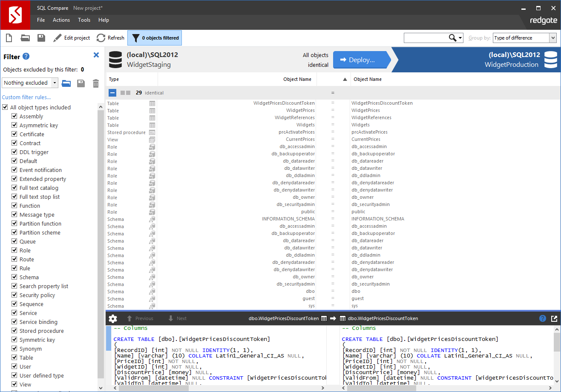Pop out the SQL differences view
The width and height of the screenshot is (561, 392).
click(553, 318)
